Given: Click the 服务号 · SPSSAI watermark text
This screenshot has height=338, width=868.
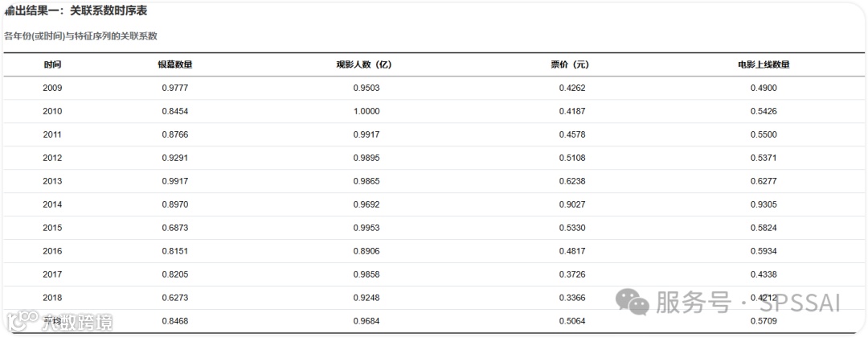Looking at the screenshot, I should 747,303.
